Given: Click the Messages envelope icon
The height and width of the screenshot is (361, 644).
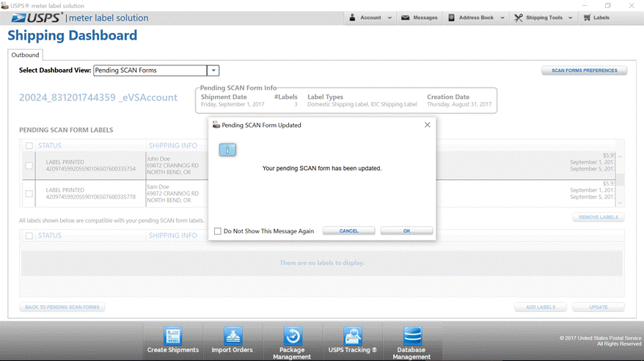Looking at the screenshot, I should (406, 18).
